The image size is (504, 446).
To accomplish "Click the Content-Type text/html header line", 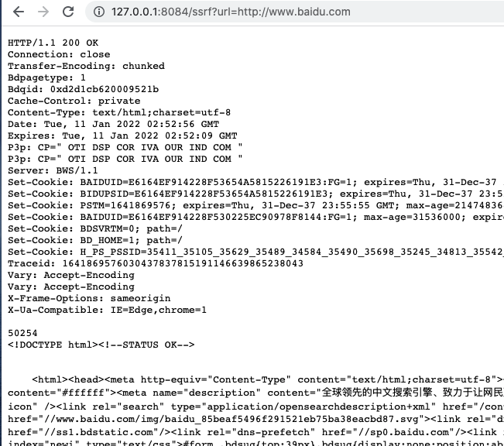I will (119, 112).
